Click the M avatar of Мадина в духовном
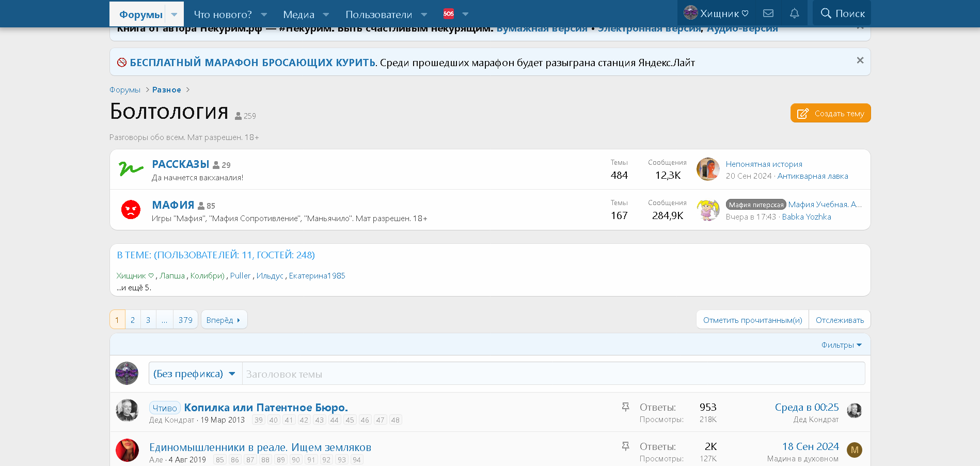980x466 pixels. pos(855,450)
